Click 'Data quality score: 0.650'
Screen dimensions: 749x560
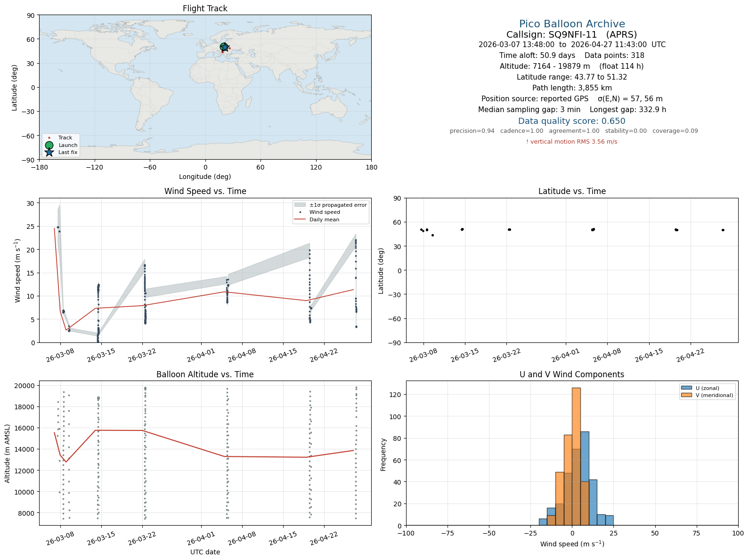click(x=572, y=121)
